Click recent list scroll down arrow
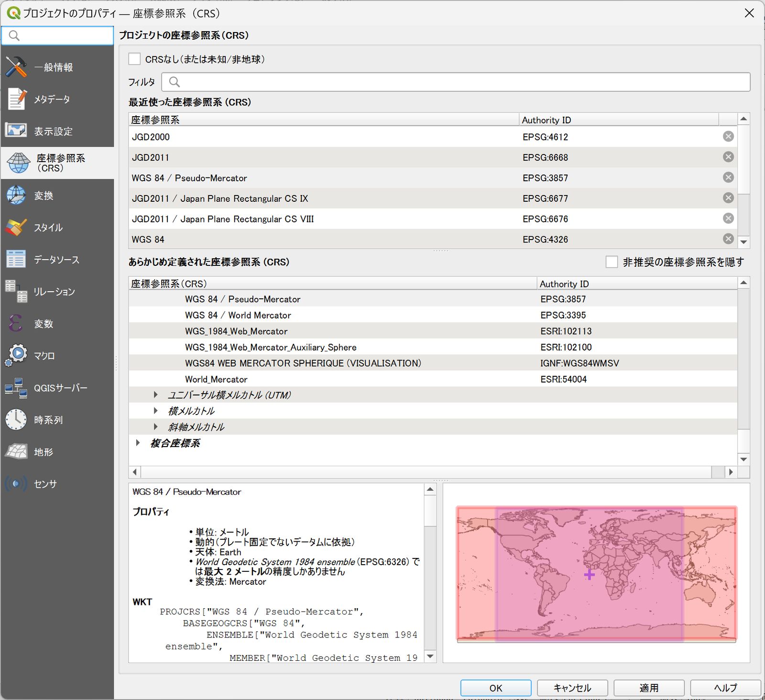This screenshot has width=765, height=700. click(x=743, y=242)
